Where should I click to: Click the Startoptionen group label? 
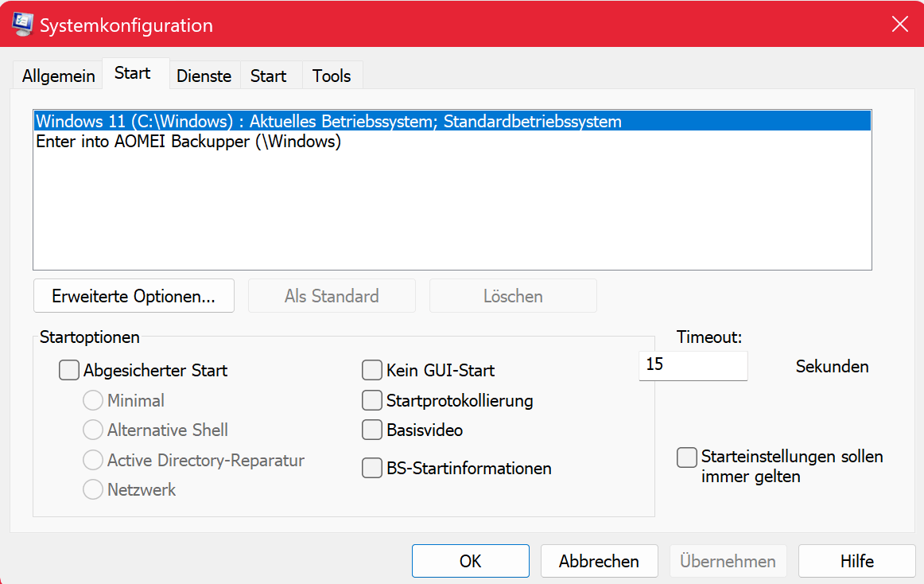(x=90, y=337)
